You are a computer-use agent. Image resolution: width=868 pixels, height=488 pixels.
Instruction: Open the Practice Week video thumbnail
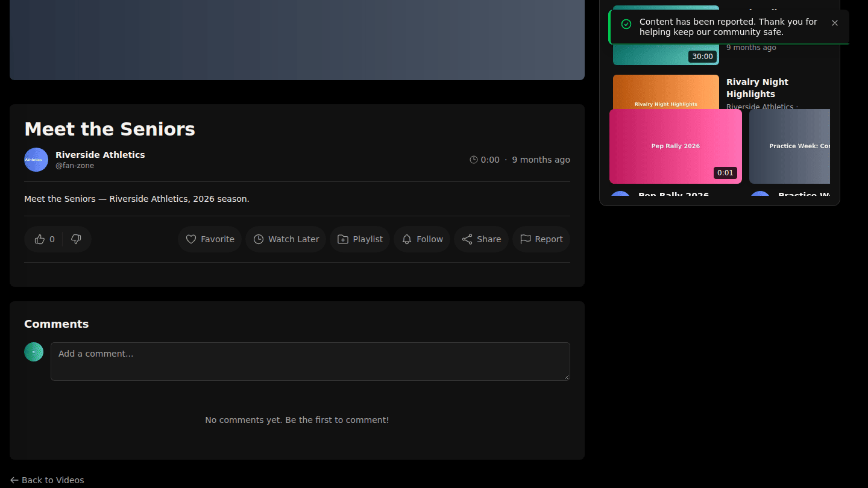click(x=790, y=146)
